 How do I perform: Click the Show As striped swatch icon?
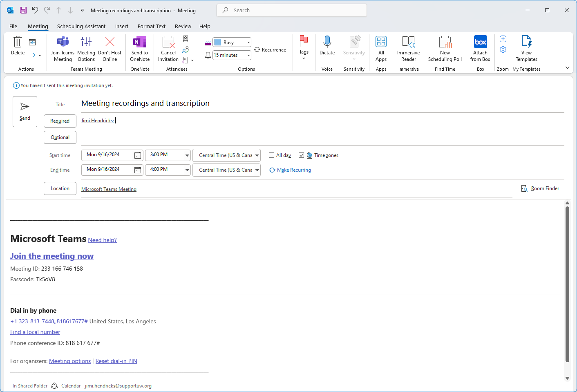[x=208, y=42]
